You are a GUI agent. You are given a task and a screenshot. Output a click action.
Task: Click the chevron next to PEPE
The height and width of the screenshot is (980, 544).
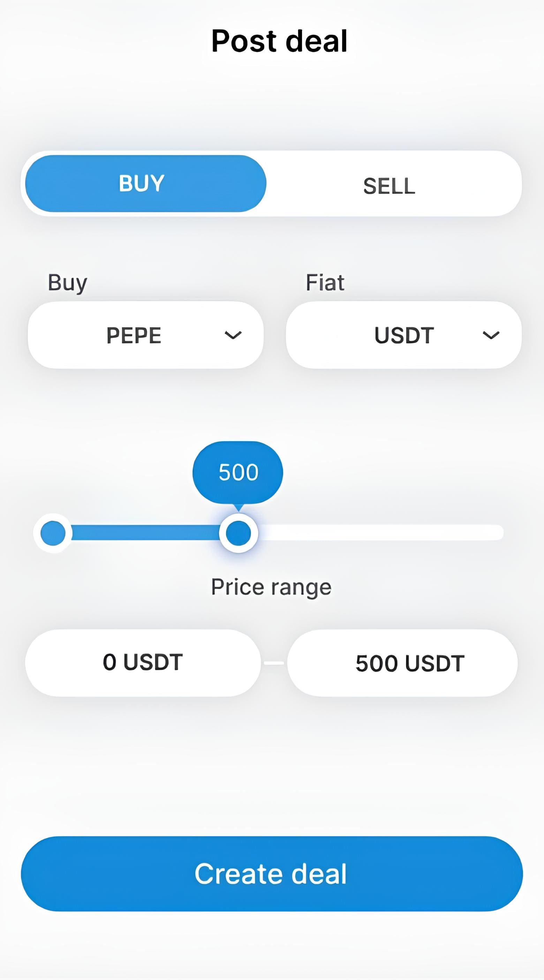(233, 335)
